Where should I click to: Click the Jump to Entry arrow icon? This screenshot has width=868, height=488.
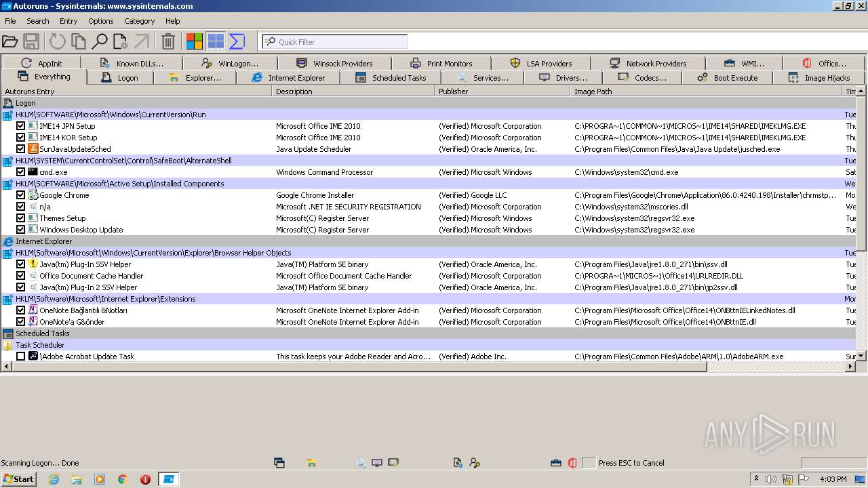tap(142, 42)
